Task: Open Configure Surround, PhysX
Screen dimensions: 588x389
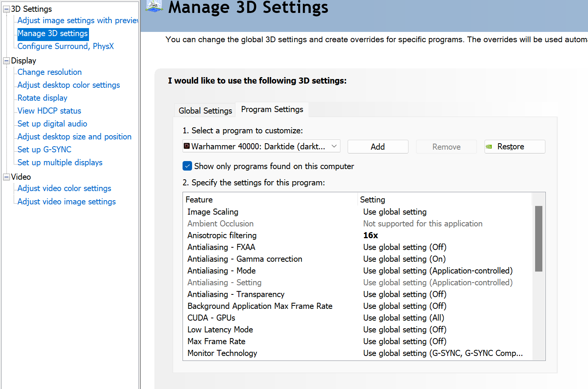Action: pyautogui.click(x=65, y=46)
